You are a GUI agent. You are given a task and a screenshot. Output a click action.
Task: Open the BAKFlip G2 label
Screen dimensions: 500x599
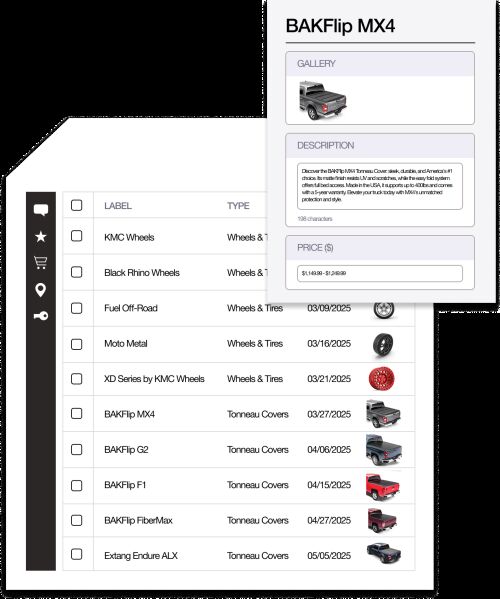pyautogui.click(x=126, y=450)
